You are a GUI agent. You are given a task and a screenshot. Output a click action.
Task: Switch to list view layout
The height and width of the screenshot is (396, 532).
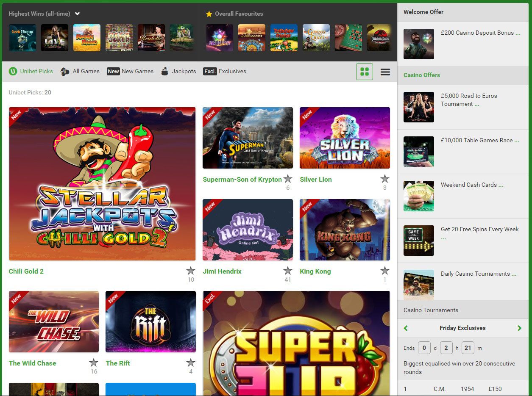[x=385, y=72]
